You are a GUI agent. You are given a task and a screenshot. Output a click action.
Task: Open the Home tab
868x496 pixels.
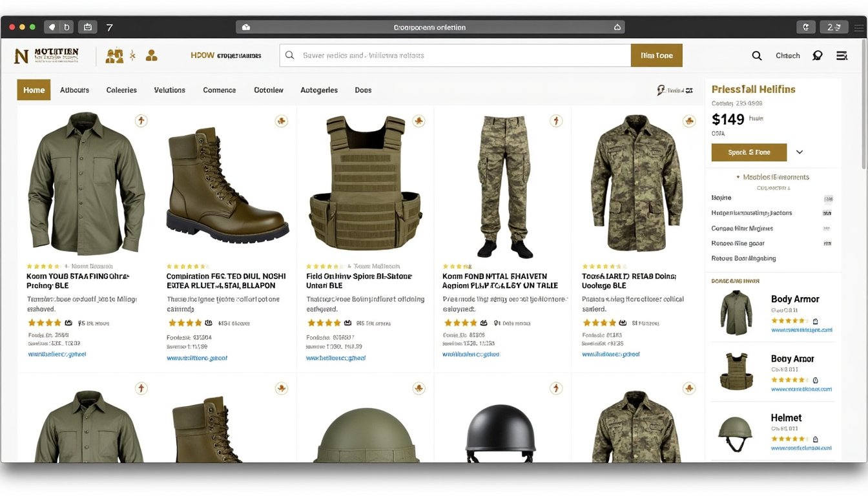click(x=34, y=90)
